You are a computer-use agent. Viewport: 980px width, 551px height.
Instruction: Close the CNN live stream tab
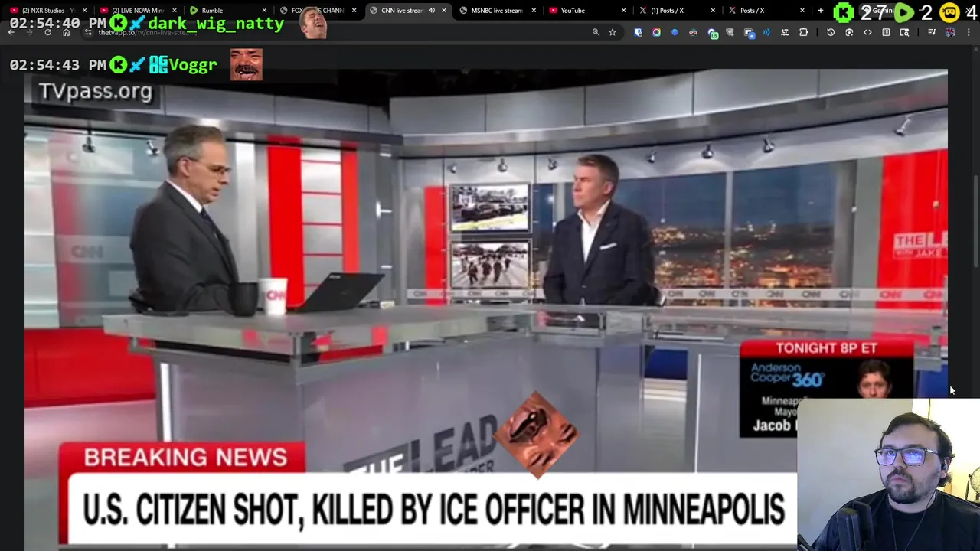[444, 11]
